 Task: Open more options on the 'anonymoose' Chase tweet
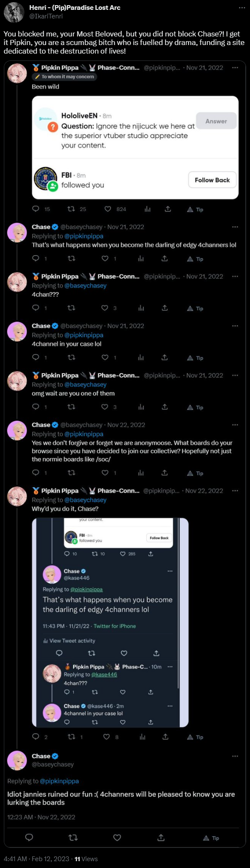(235, 425)
